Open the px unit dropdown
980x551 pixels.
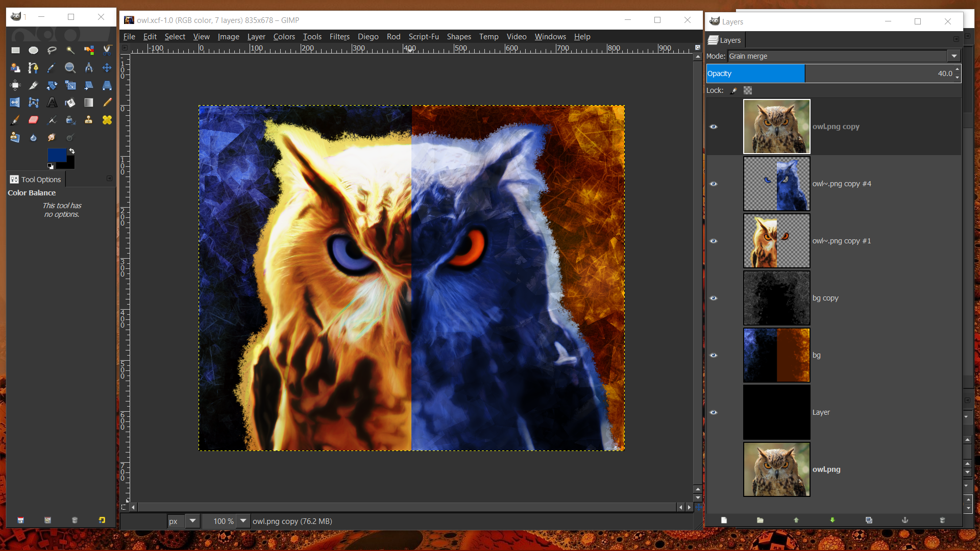click(192, 521)
